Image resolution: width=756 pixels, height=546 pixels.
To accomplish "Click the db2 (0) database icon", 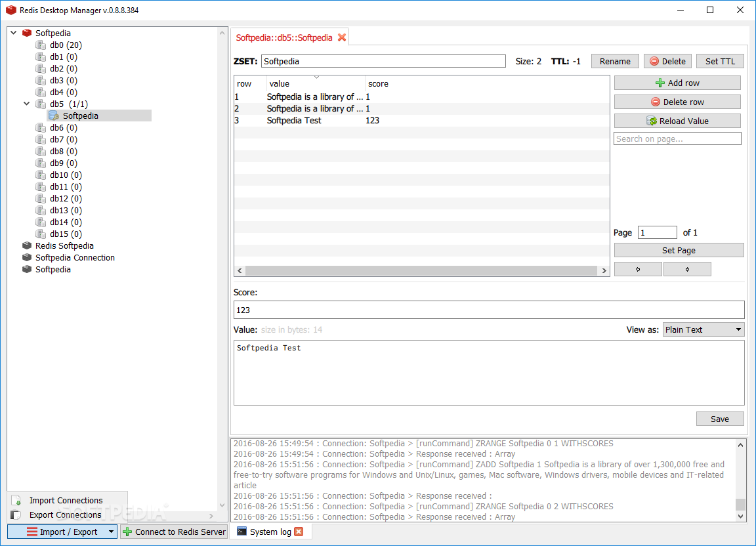I will (x=41, y=68).
